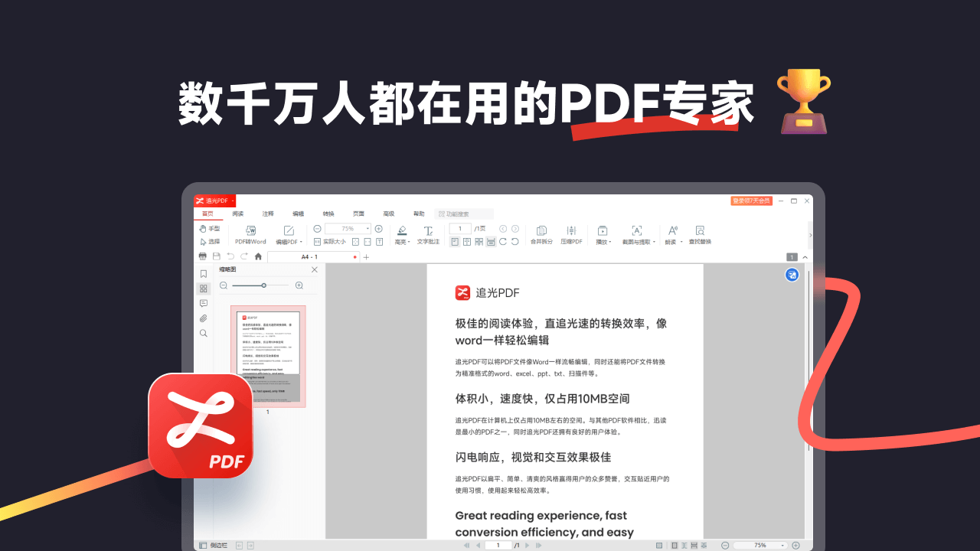Add a new document tab with plus
980x551 pixels.
pyautogui.click(x=366, y=257)
